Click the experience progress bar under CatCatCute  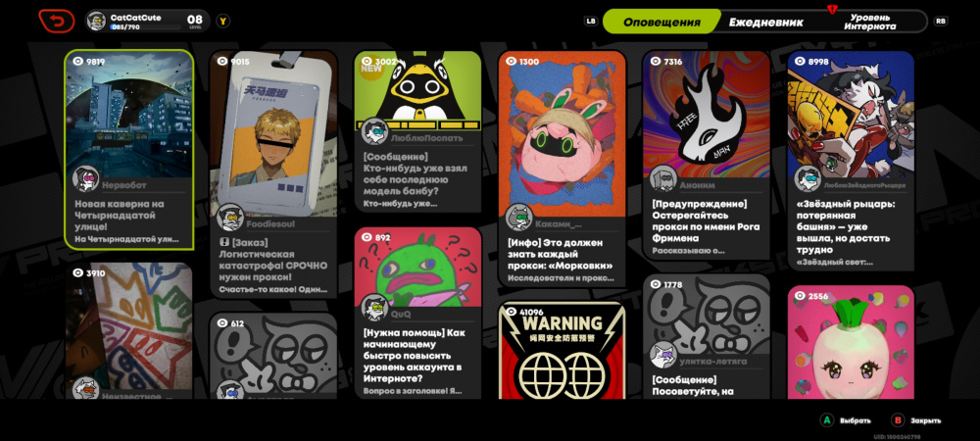(x=145, y=27)
